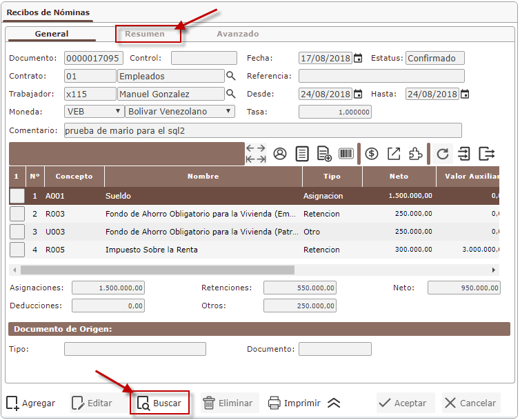This screenshot has width=520, height=420.
Task: Select checkbox for concept R003 row
Action: pyautogui.click(x=17, y=214)
